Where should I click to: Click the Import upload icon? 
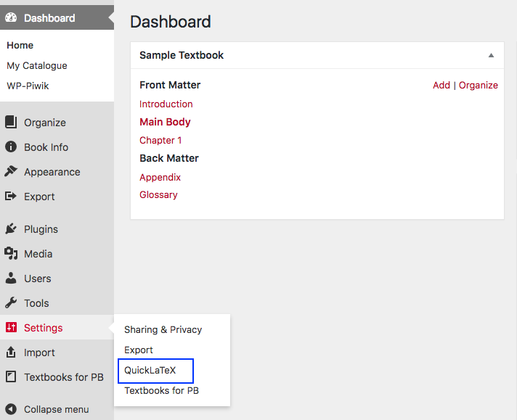(11, 353)
